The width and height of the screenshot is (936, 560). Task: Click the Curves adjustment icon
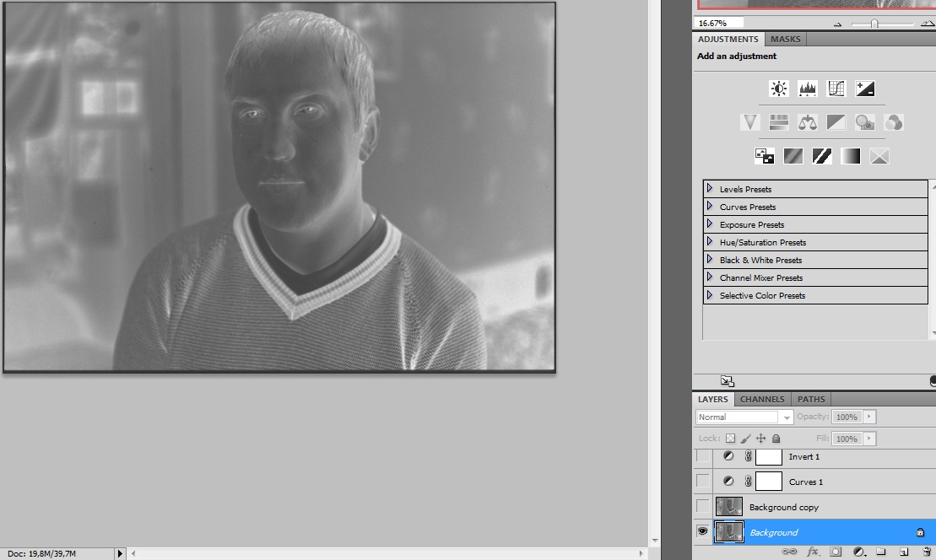[836, 89]
